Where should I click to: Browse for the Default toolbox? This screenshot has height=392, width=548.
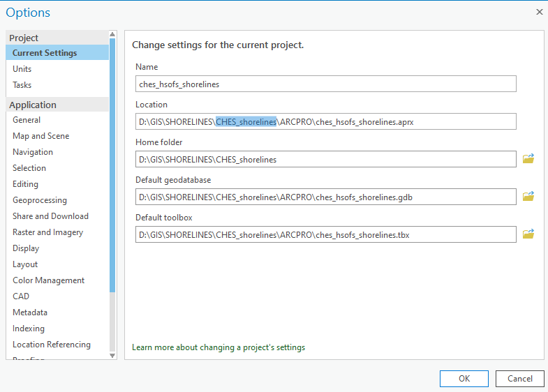pyautogui.click(x=528, y=234)
